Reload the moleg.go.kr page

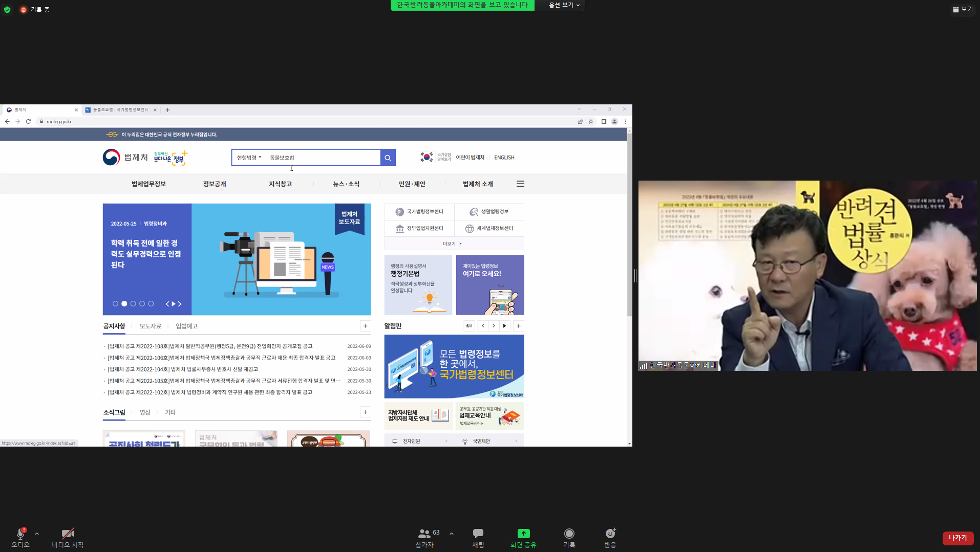[x=28, y=121]
